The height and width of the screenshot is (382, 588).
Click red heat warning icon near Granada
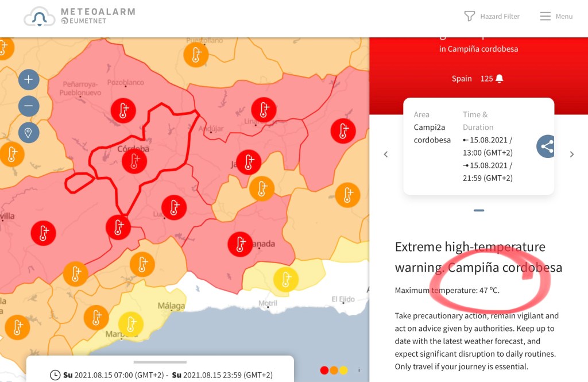click(x=240, y=244)
